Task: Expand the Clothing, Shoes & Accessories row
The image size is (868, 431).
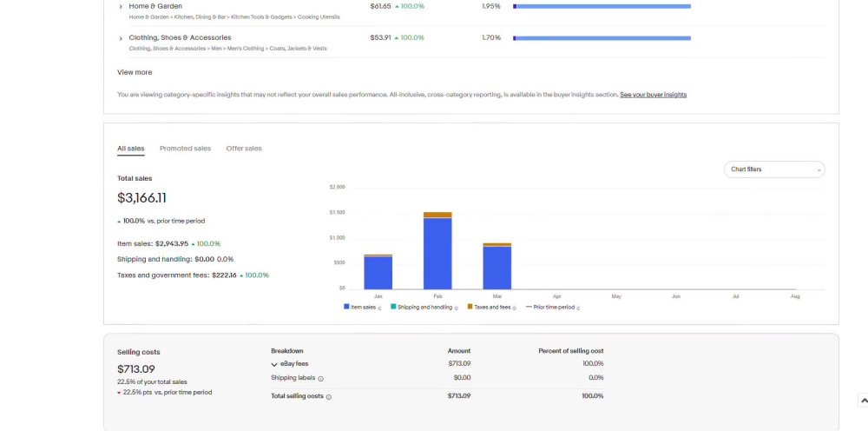Action: [x=121, y=38]
